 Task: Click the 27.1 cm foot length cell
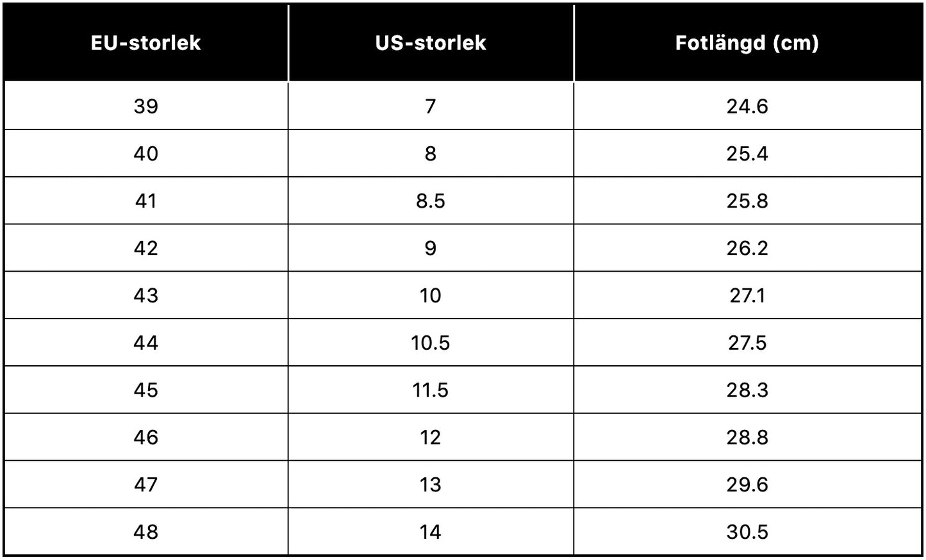[x=747, y=295]
